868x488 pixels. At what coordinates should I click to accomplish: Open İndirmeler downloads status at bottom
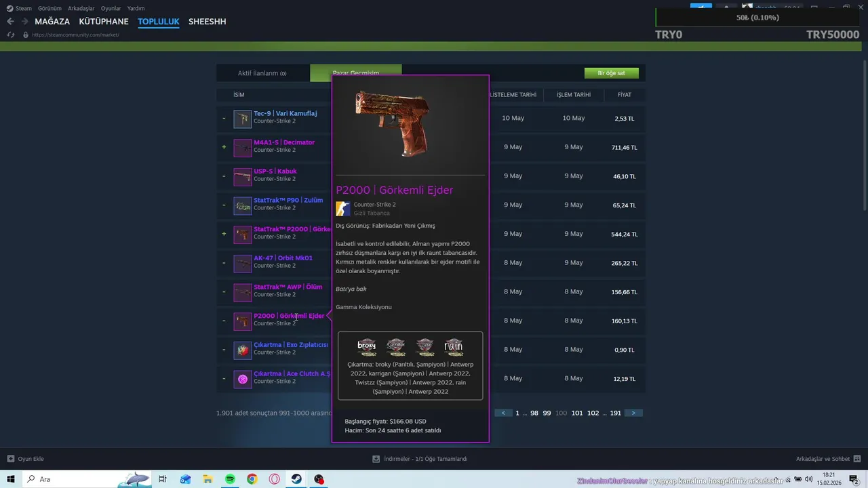(x=420, y=459)
